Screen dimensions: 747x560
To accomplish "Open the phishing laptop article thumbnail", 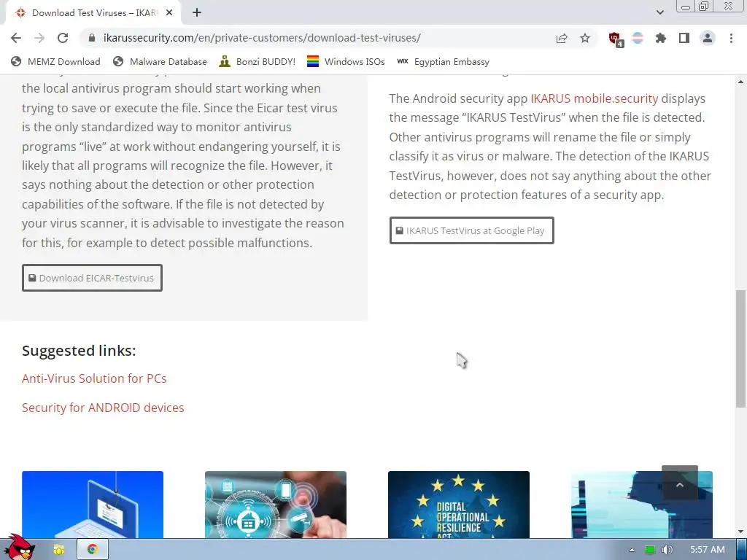I will [93, 505].
